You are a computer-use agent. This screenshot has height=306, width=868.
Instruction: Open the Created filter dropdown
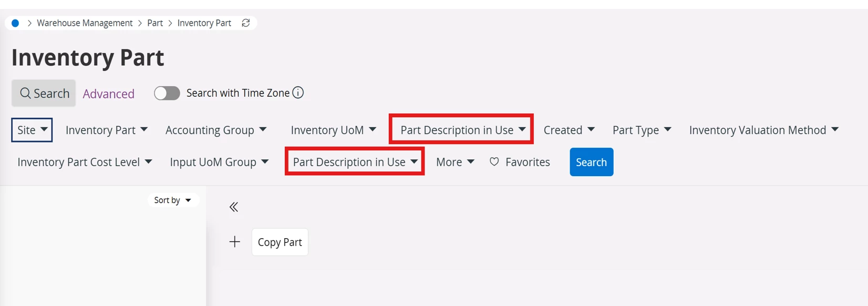[x=569, y=130]
